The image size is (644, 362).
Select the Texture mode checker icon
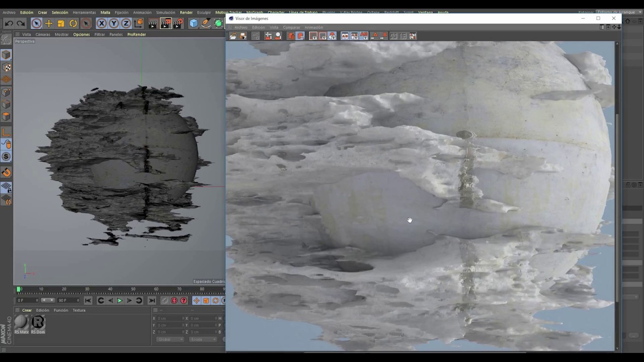coord(6,67)
